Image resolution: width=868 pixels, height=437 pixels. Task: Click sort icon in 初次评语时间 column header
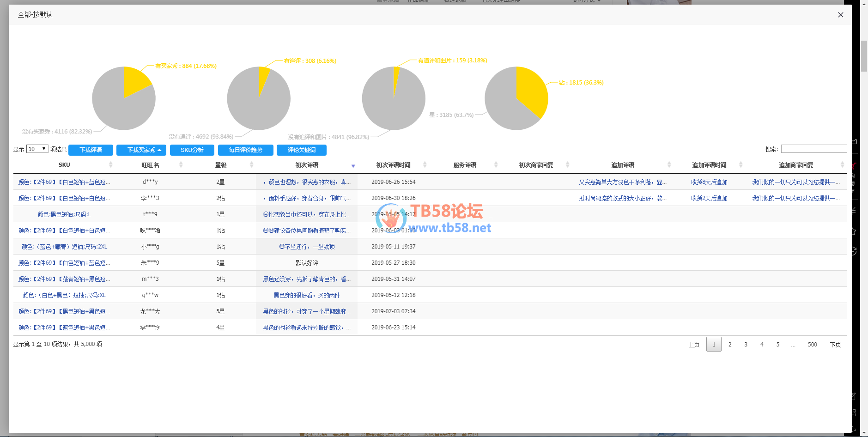pyautogui.click(x=425, y=165)
